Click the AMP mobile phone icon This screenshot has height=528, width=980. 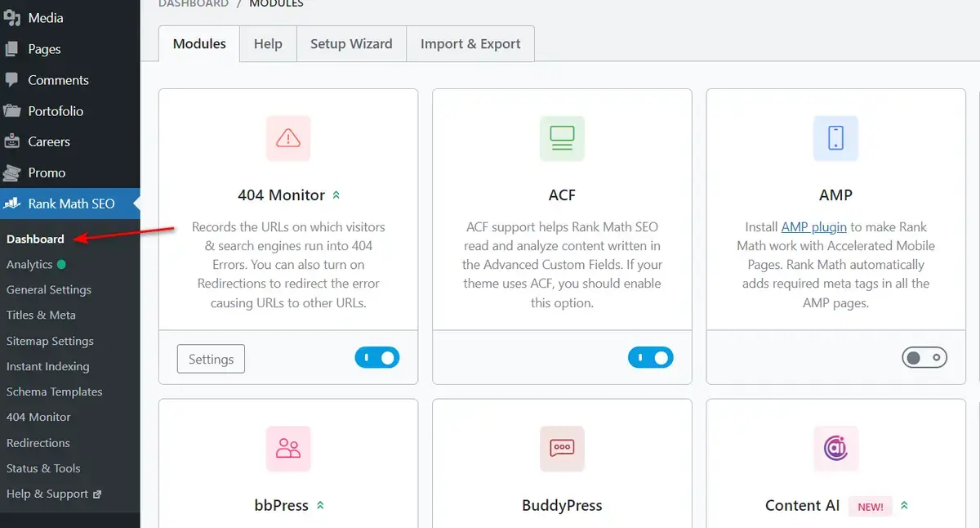tap(835, 138)
